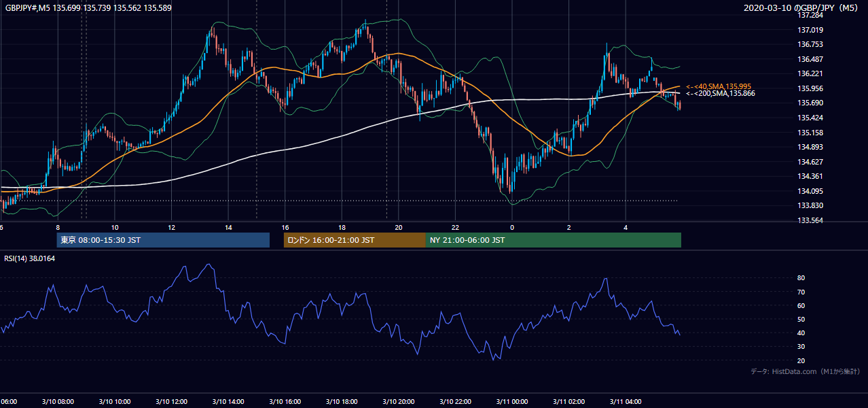Select the ロンドン 16:00-21:00 JST session bar
The image size is (868, 408).
point(355,240)
